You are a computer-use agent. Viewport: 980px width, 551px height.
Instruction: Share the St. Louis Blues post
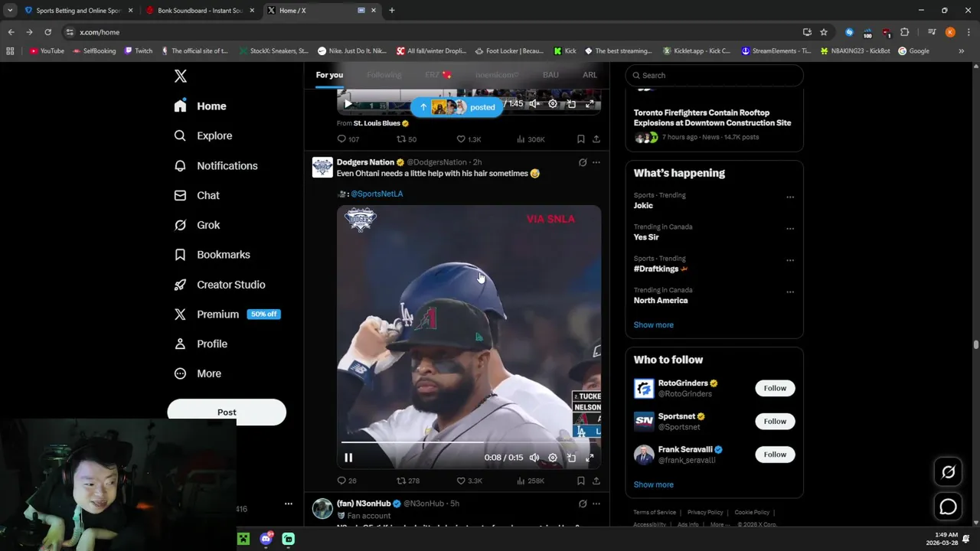(x=596, y=139)
